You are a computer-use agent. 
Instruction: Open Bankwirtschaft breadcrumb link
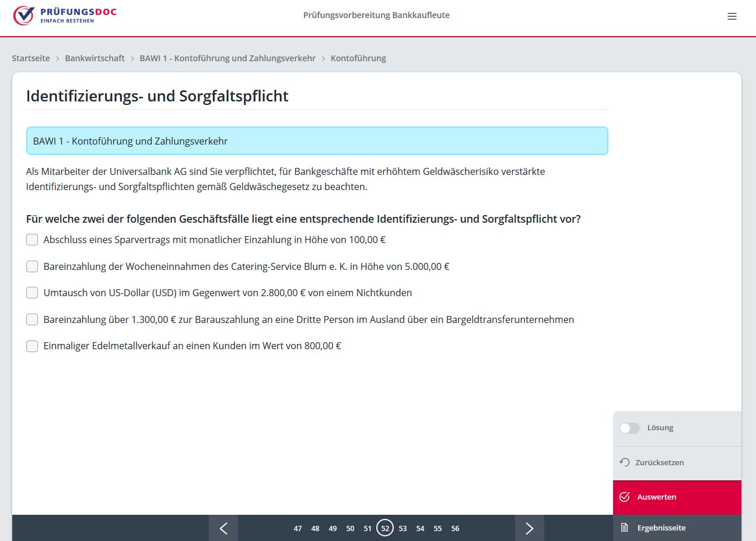pos(94,58)
